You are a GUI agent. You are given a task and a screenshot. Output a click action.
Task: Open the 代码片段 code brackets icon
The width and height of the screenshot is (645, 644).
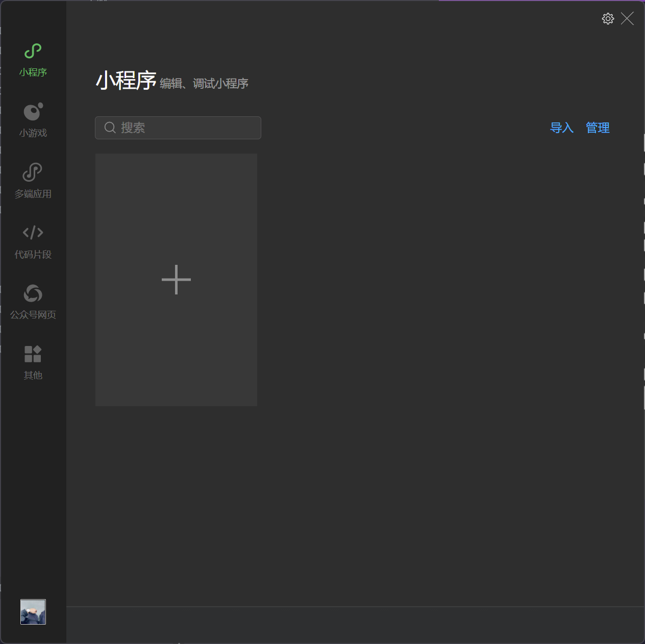point(33,233)
